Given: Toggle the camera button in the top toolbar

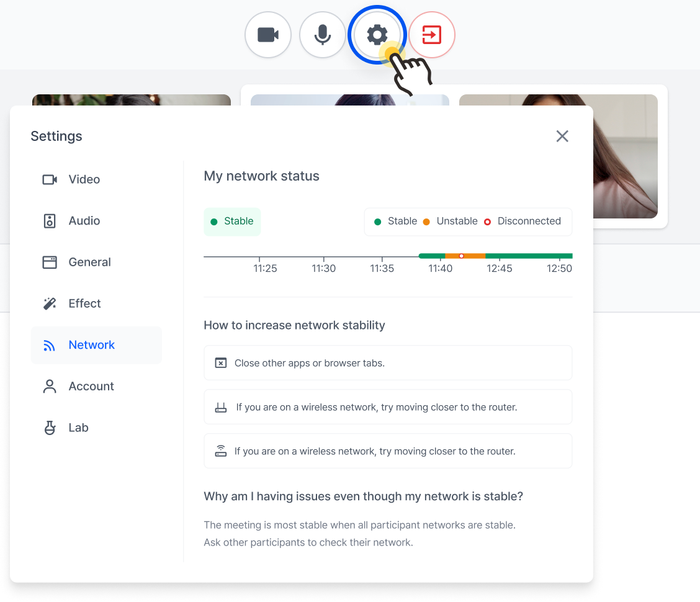Looking at the screenshot, I should pyautogui.click(x=268, y=35).
